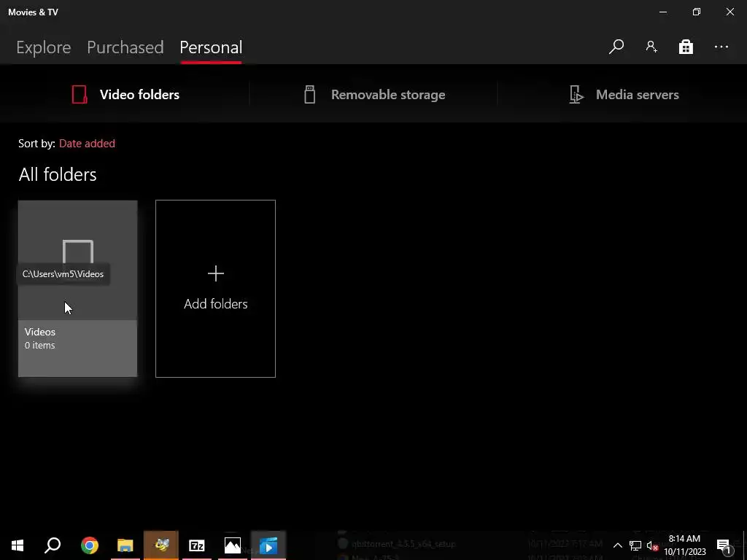
Task: Open the Store shopping bag icon
Action: tap(686, 47)
